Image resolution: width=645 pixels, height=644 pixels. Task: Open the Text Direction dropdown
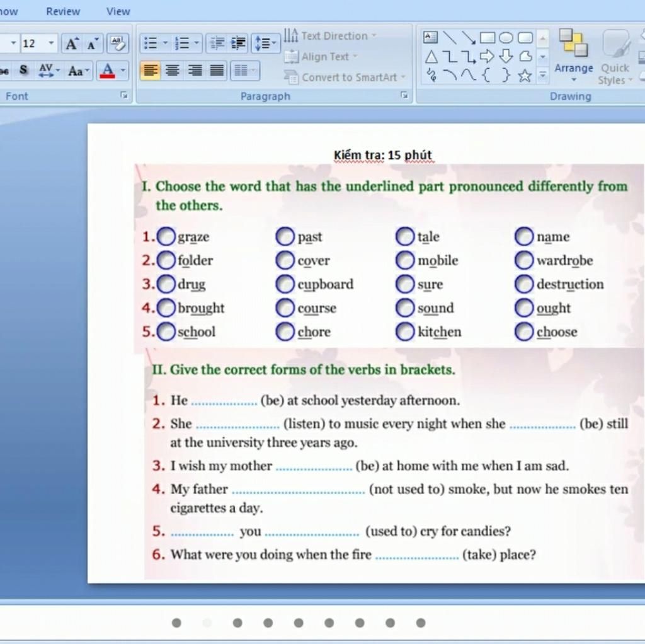click(330, 35)
